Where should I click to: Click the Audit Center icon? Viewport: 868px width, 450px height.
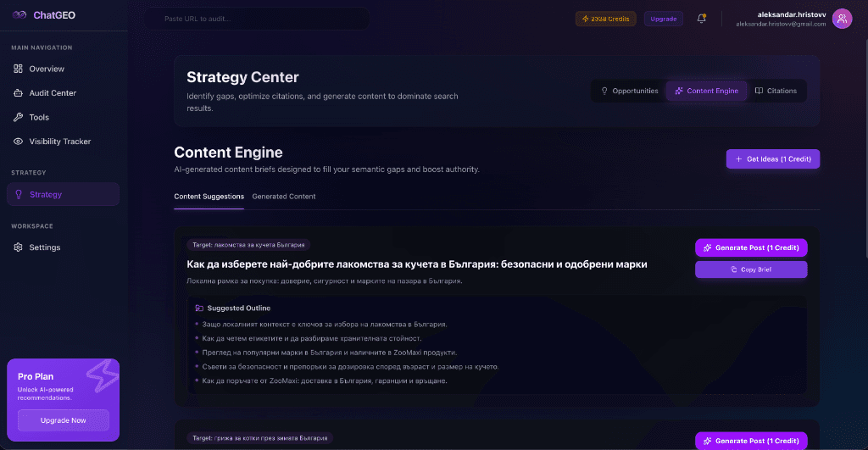[x=19, y=93]
